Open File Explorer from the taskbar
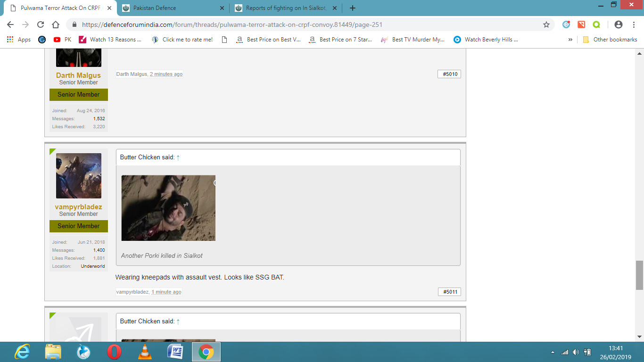 pos(53,352)
